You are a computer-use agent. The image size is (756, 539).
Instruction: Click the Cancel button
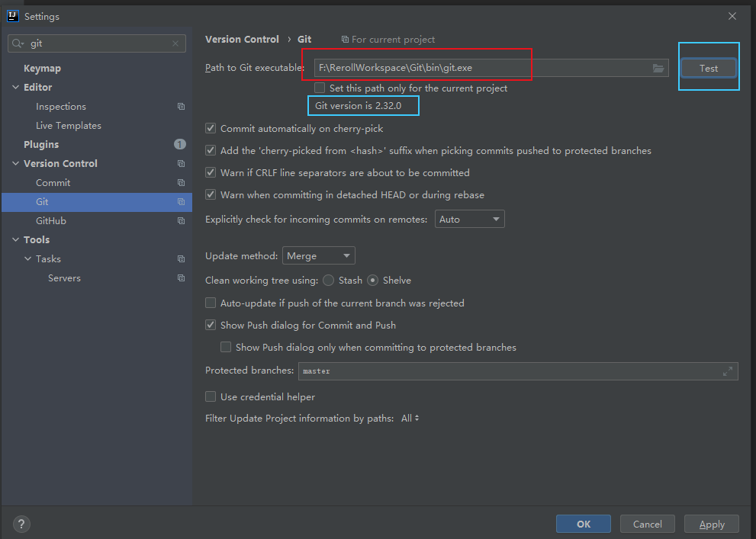point(648,524)
